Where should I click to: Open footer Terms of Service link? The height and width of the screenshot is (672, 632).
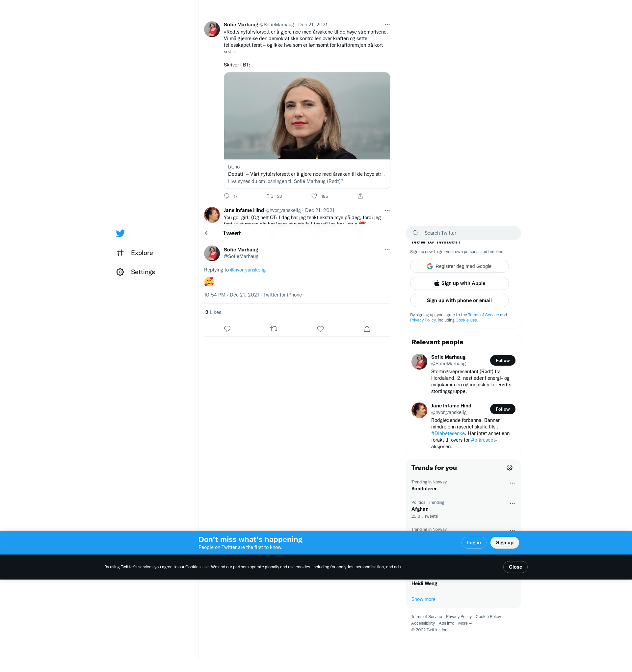(x=426, y=617)
